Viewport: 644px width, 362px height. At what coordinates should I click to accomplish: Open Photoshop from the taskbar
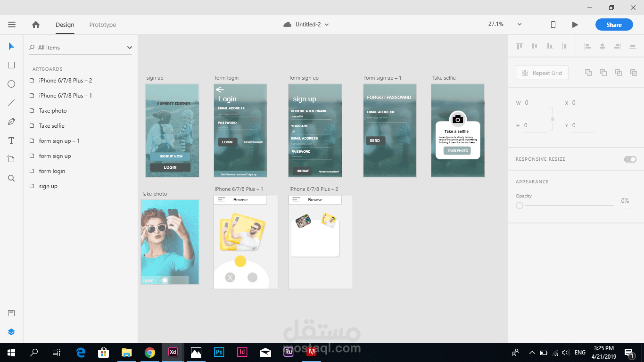[219, 352]
